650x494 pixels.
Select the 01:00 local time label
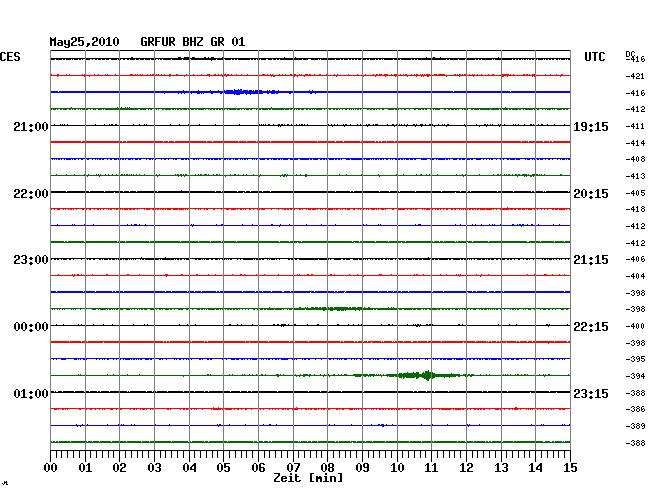pos(31,393)
